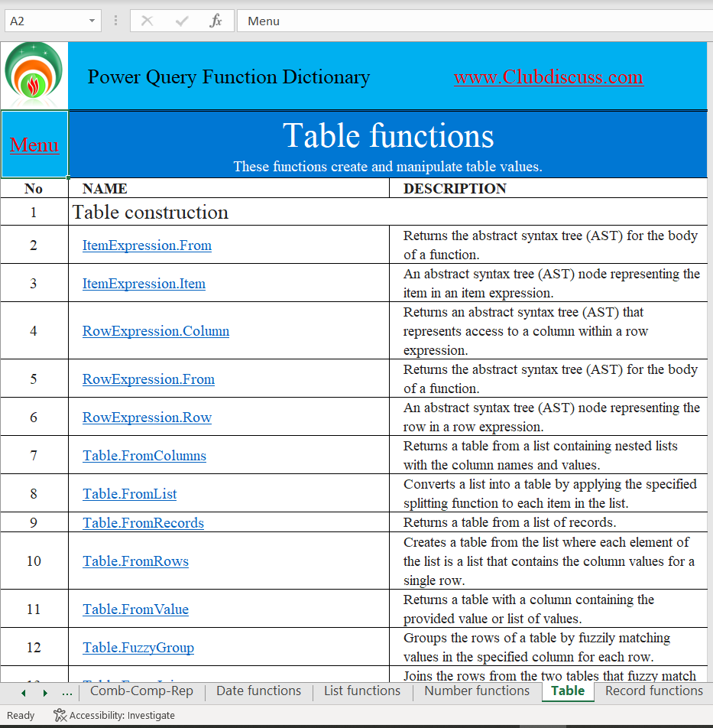The height and width of the screenshot is (728, 713).
Task: Switch to the List functions sheet tab
Action: tap(361, 691)
